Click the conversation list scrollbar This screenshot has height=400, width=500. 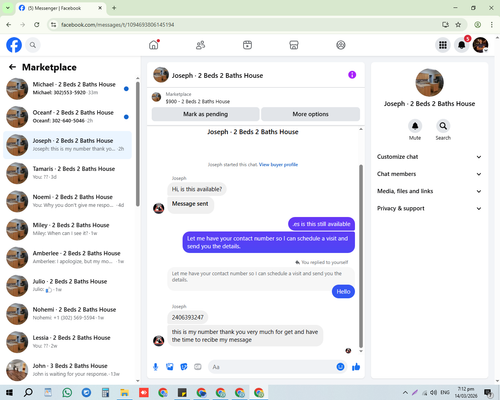tap(138, 144)
